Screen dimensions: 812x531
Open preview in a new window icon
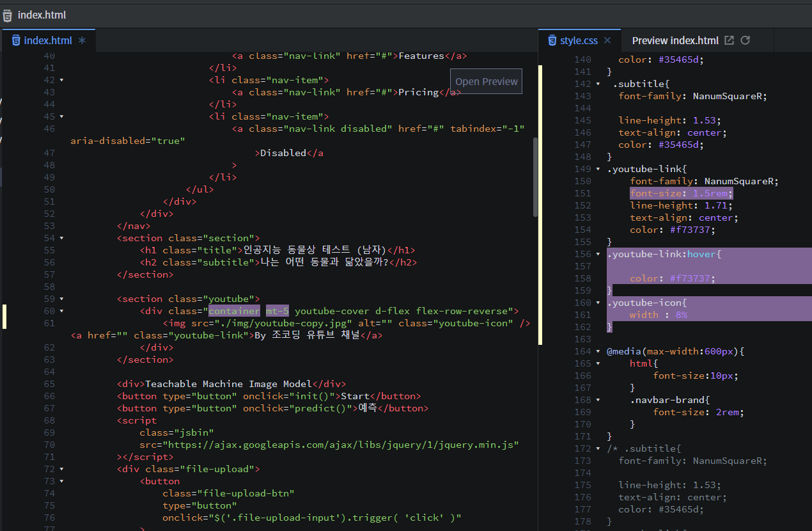[x=729, y=40]
